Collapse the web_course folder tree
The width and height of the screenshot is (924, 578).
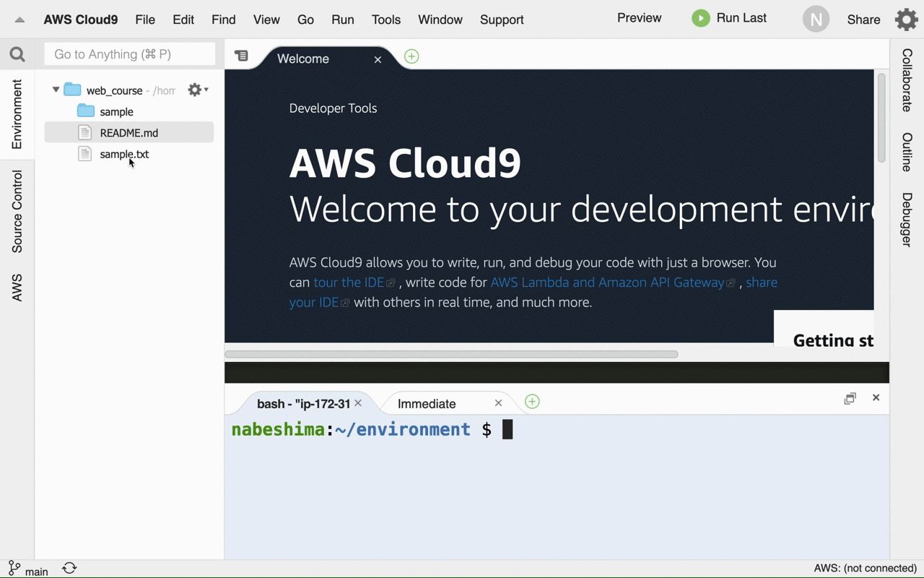[x=56, y=90]
